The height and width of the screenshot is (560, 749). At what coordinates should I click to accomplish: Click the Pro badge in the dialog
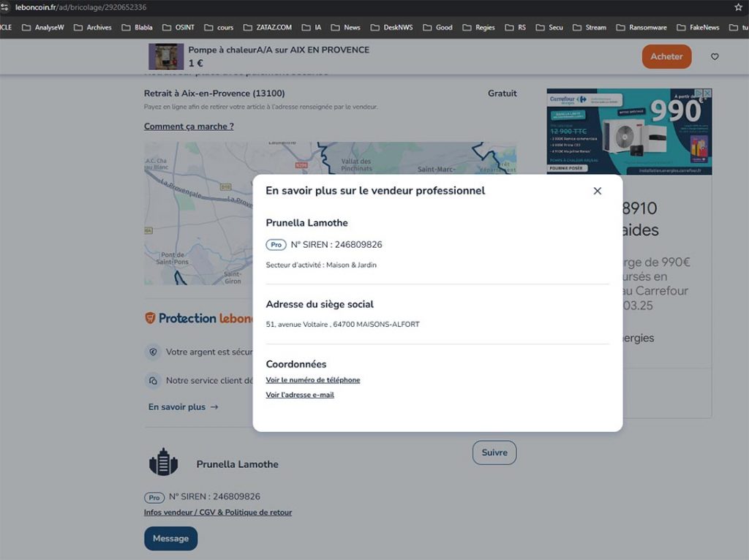pos(276,245)
